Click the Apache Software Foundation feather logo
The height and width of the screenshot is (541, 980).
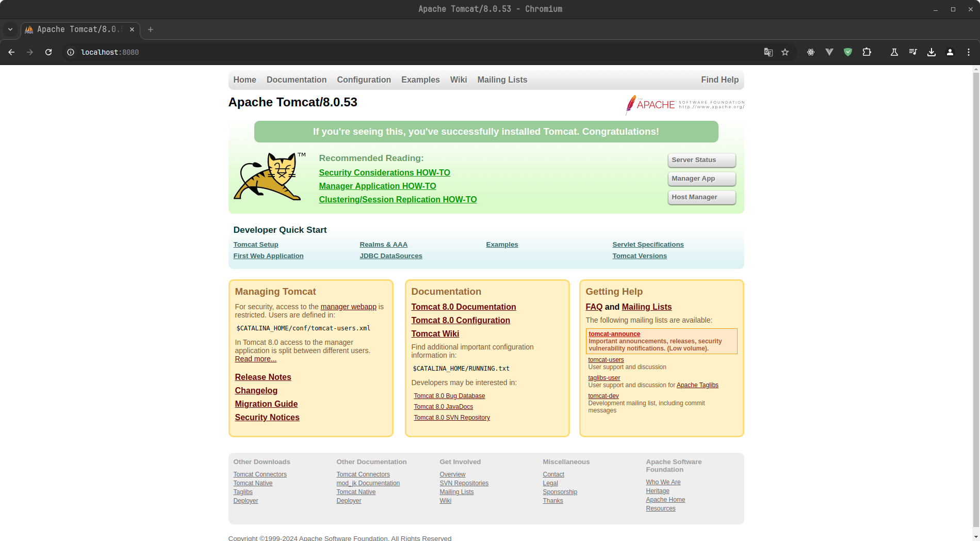click(684, 104)
